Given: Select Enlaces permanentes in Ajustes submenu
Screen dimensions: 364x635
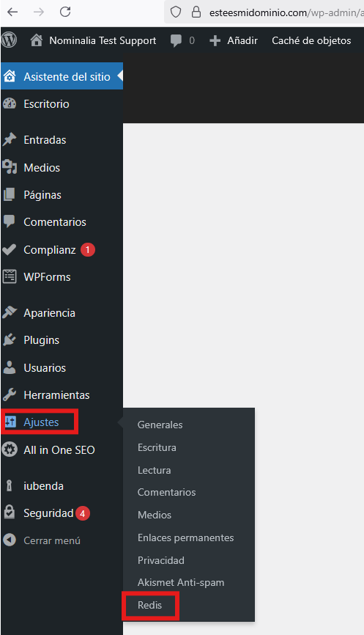Looking at the screenshot, I should [185, 537].
